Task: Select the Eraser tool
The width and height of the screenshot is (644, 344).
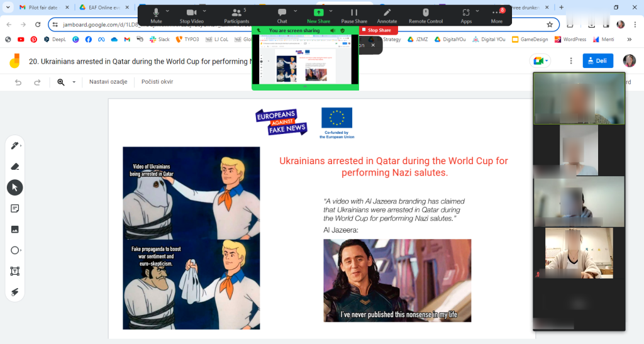Action: [x=15, y=167]
